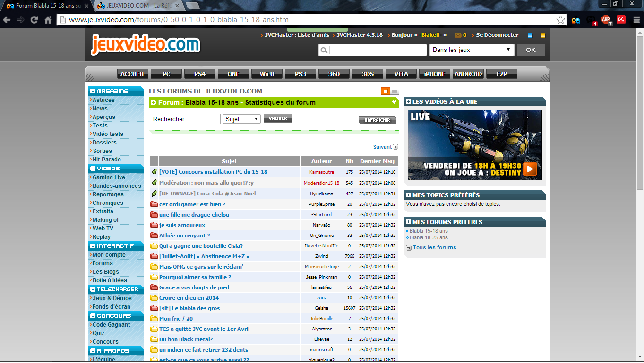
Task: Open the Wii U platform tab
Action: 267,74
